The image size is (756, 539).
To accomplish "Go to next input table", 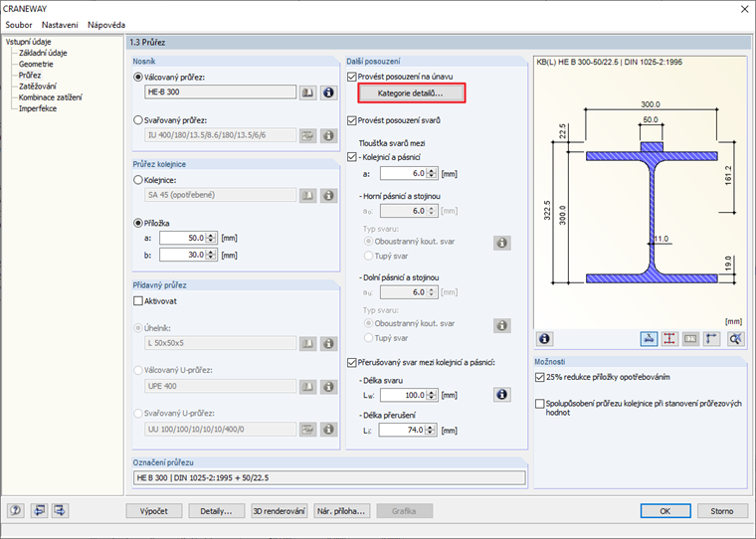I will (61, 510).
